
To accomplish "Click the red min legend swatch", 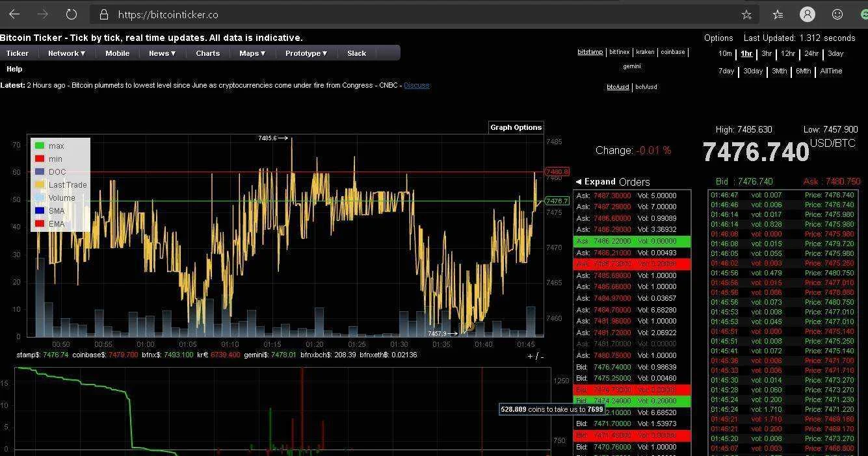I will pos(40,159).
